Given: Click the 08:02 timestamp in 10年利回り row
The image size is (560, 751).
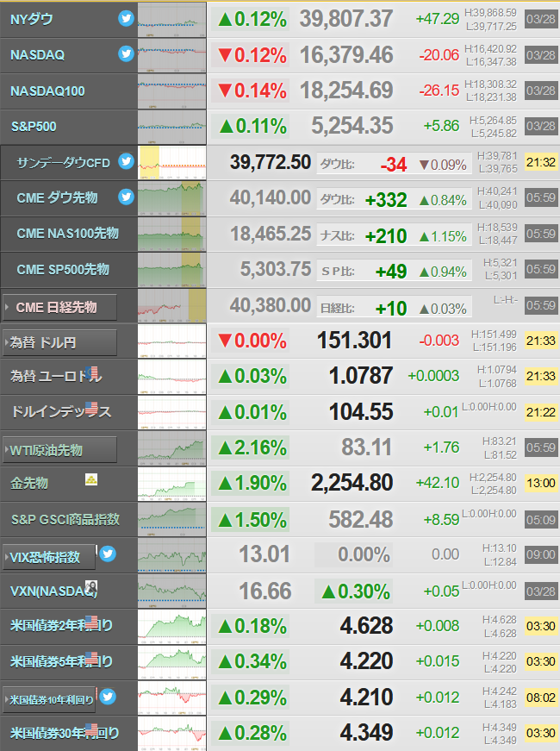Looking at the screenshot, I should click(x=541, y=698).
